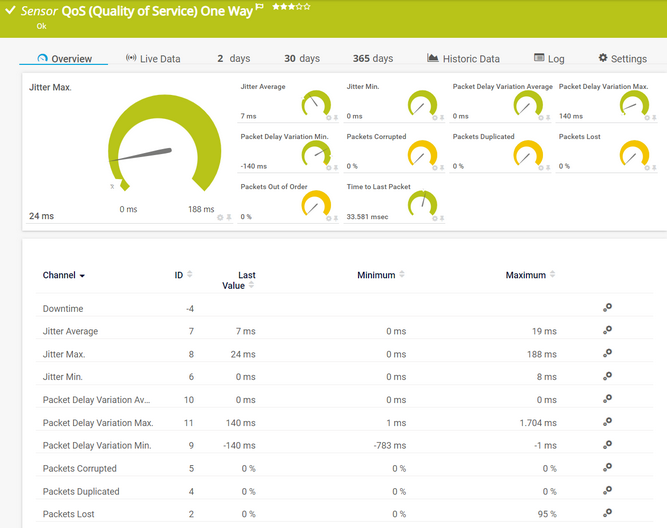667x528 pixels.
Task: Sort table by ID column arrows
Action: (x=182, y=275)
